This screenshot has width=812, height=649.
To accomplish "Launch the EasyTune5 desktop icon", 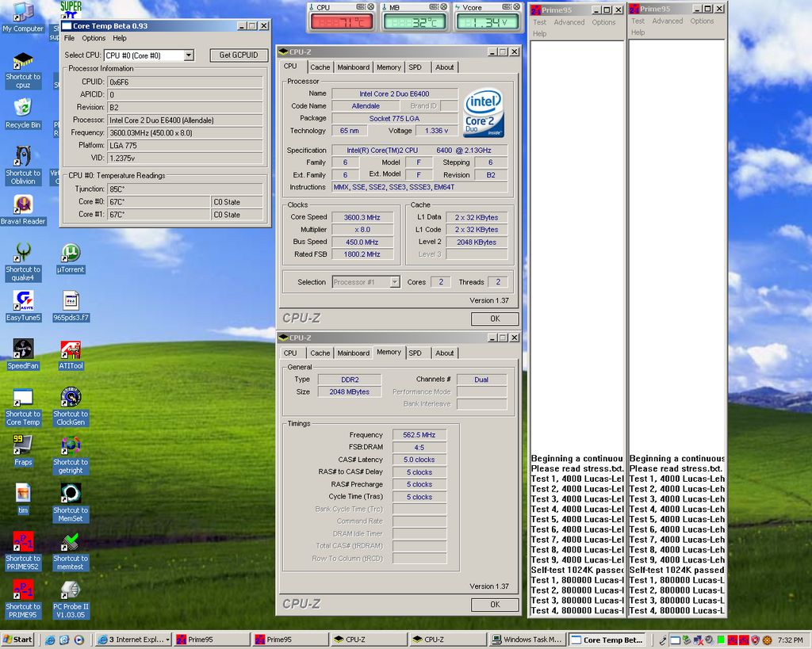I will click(x=23, y=302).
